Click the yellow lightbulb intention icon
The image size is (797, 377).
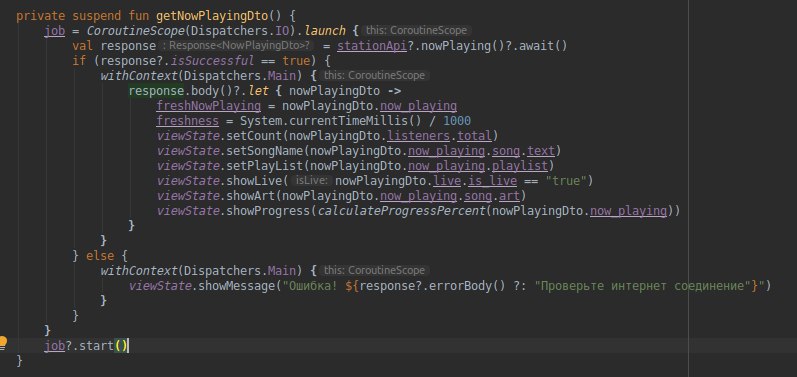tap(4, 342)
